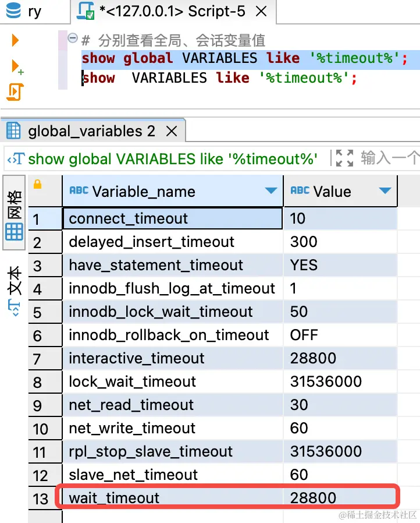
Task: Click the Script-5 editor tab icon
Action: click(86, 10)
